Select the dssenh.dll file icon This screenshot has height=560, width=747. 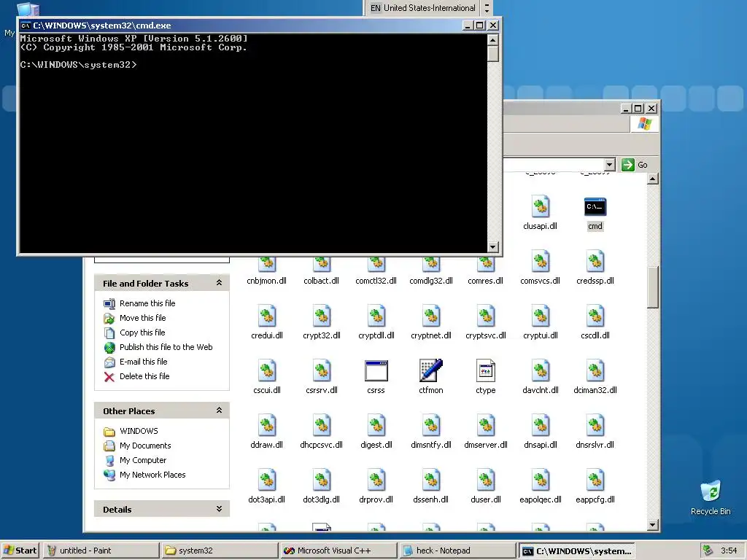tap(431, 481)
